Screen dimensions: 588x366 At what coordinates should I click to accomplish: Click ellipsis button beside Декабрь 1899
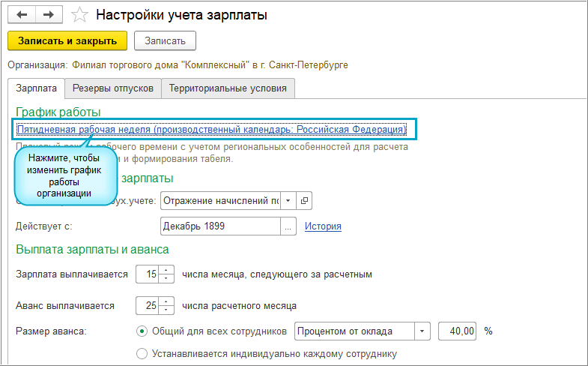(288, 226)
